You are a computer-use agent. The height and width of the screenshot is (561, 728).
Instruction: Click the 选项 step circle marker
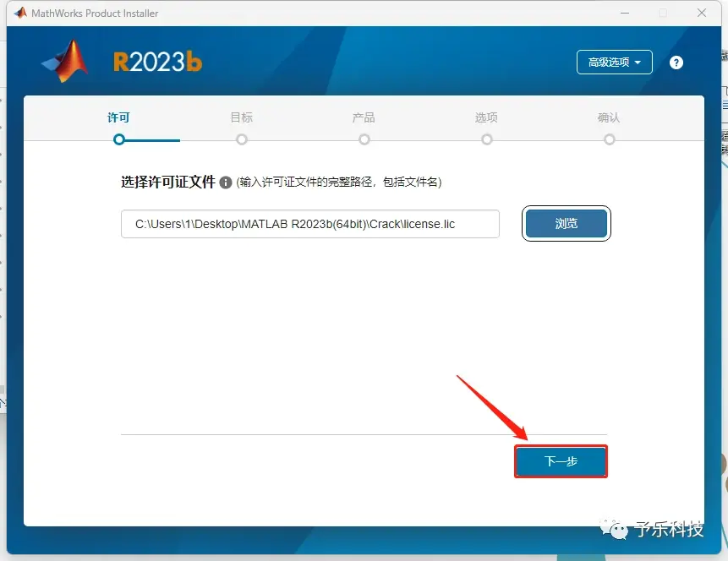(x=486, y=139)
